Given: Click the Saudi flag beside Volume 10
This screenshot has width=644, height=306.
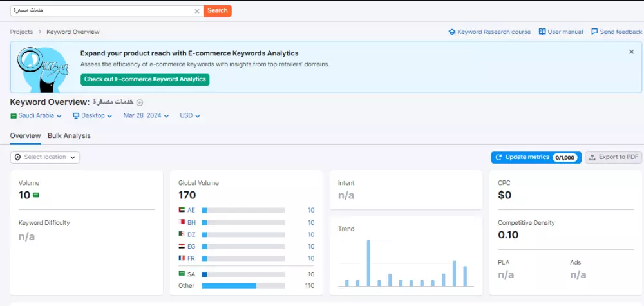Looking at the screenshot, I should click(x=35, y=195).
